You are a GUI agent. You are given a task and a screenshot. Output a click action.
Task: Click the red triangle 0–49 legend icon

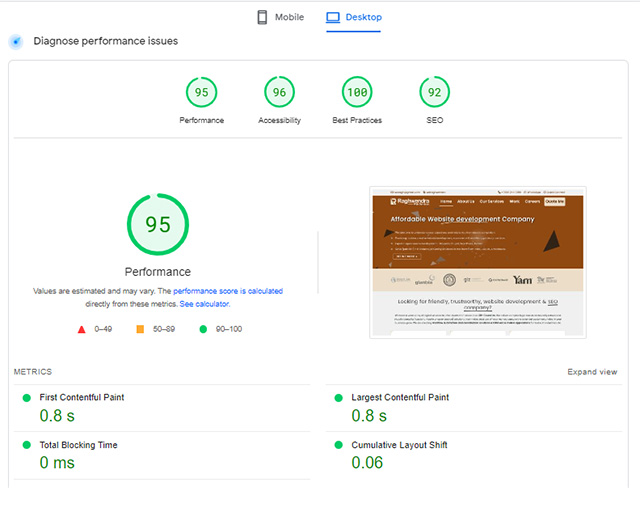(82, 329)
